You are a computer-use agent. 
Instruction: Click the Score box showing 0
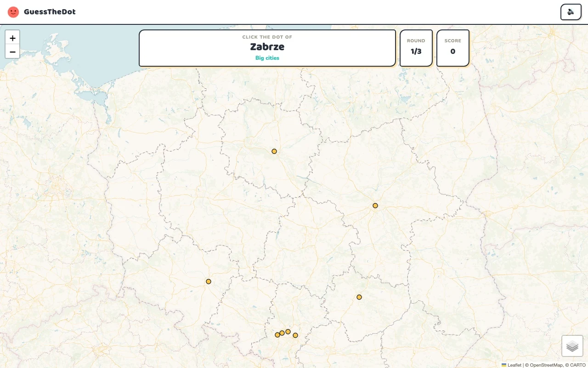[x=453, y=48]
